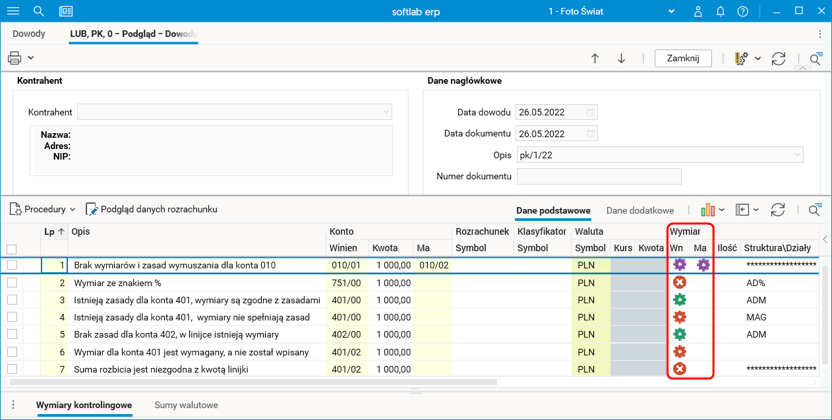The width and height of the screenshot is (832, 420).
Task: Click the print icon in toolbar
Action: [15, 58]
